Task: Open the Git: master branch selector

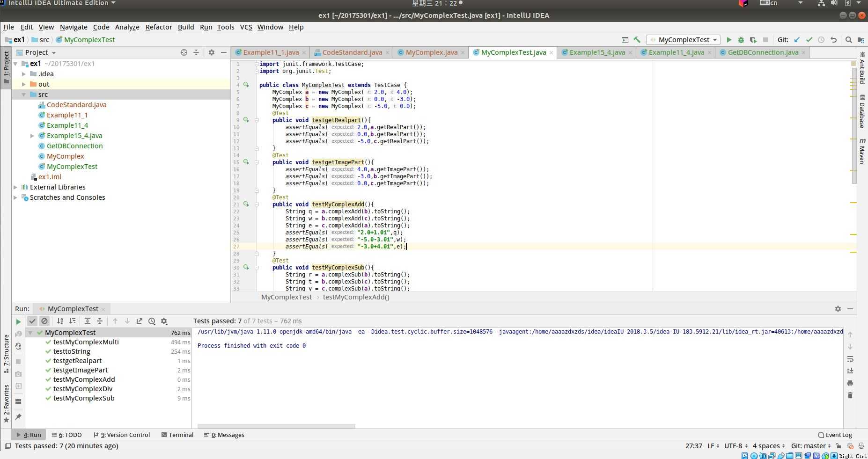Action: pos(811,446)
